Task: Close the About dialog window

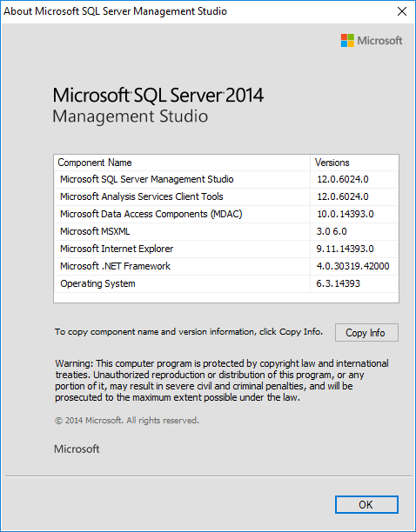Action: tap(402, 11)
